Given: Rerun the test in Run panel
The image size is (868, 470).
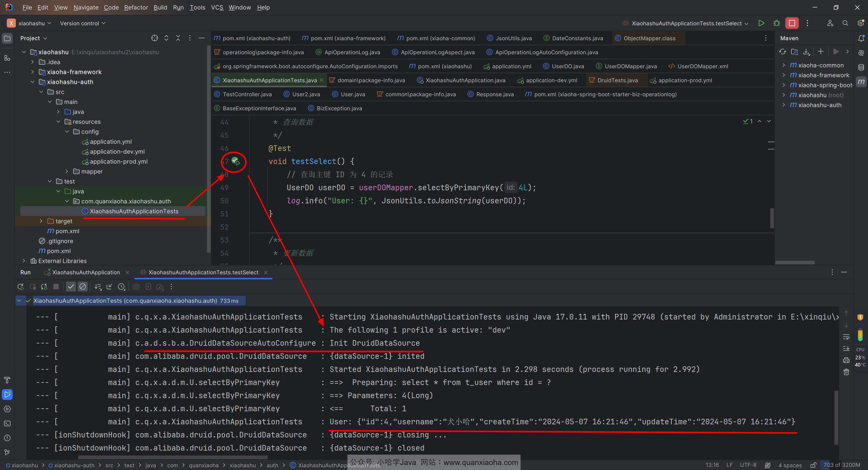Looking at the screenshot, I should [x=21, y=287].
